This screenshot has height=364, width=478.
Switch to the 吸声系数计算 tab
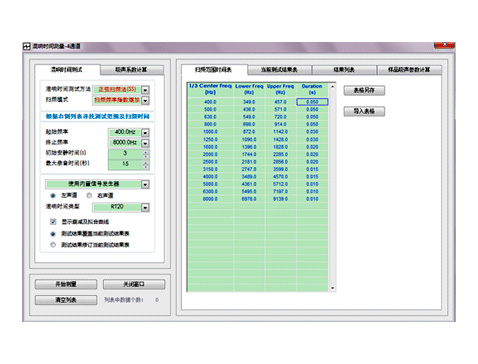pos(132,70)
